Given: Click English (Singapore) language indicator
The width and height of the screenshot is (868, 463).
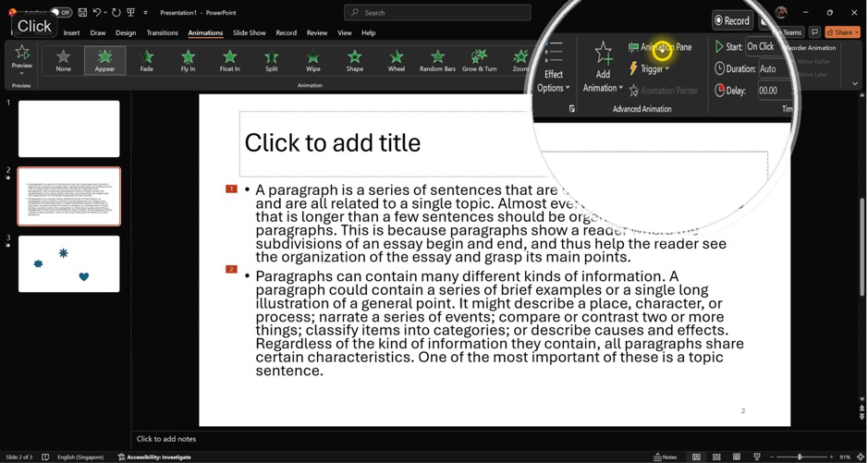Looking at the screenshot, I should (x=81, y=457).
